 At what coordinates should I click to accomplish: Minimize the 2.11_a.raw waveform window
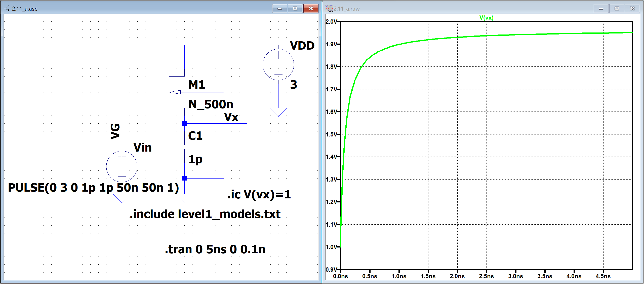pyautogui.click(x=601, y=8)
